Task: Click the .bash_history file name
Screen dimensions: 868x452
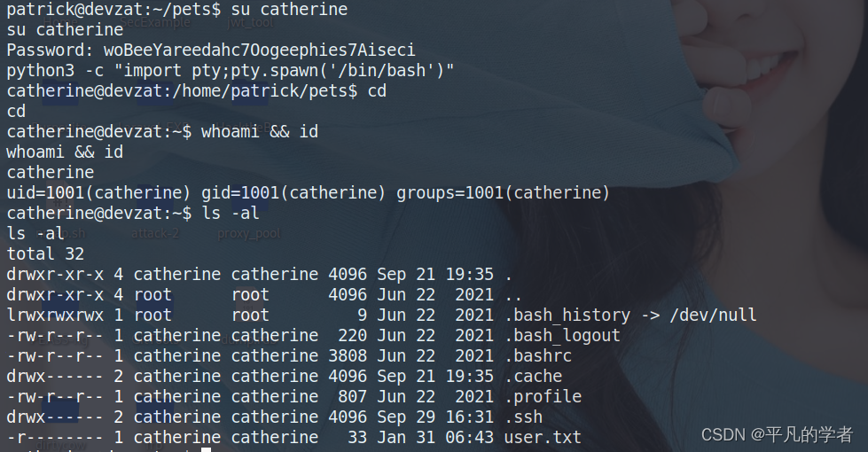Action: click(567, 316)
